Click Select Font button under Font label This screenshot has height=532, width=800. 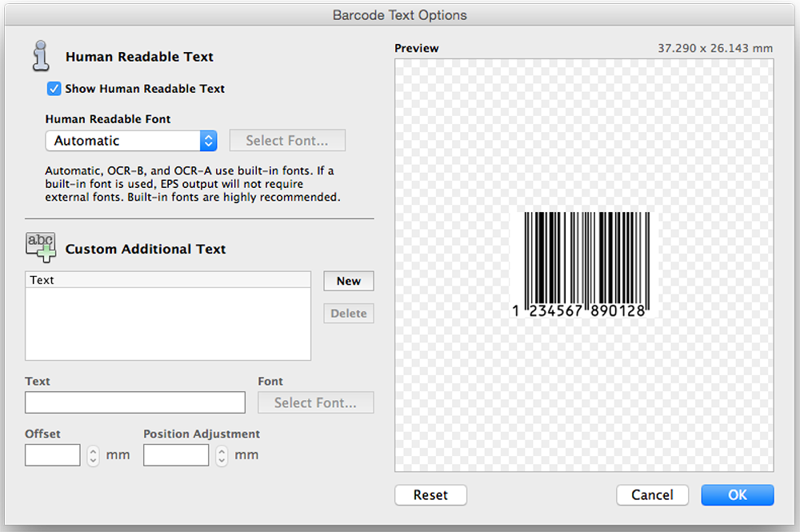click(315, 402)
